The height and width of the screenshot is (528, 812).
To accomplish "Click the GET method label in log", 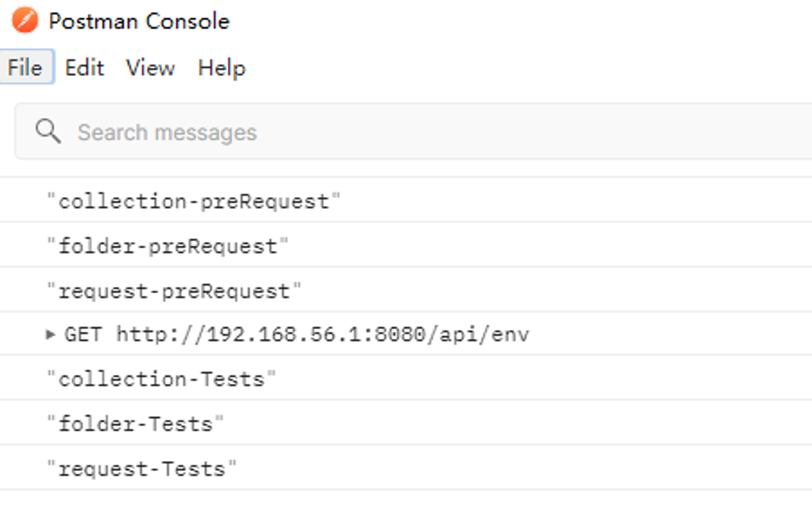I will [x=83, y=335].
